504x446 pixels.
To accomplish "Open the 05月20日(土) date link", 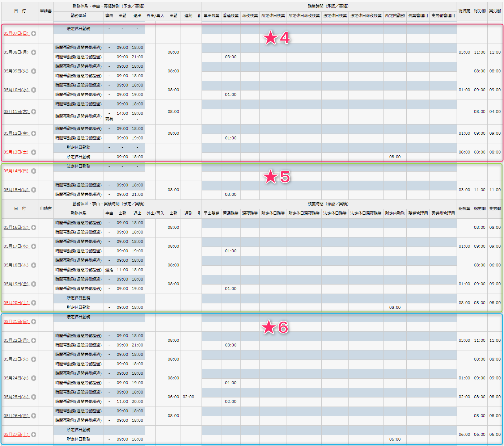I will 16,303.
